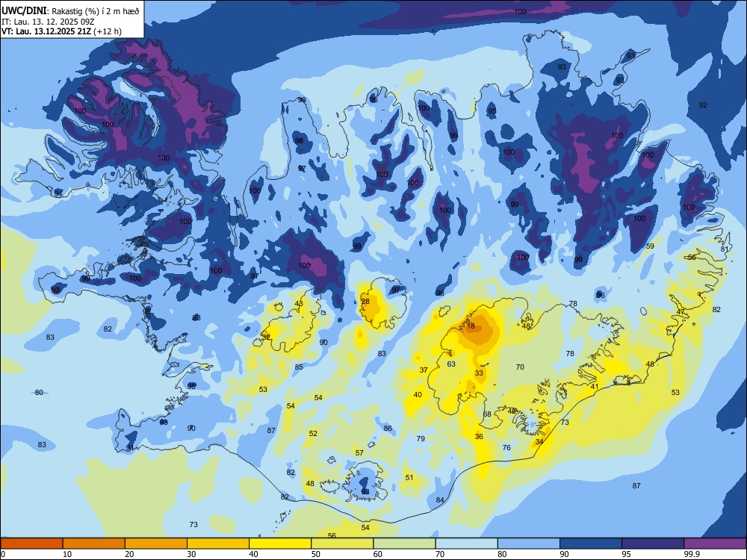Click the '76' value on the map
Image resolution: width=747 pixels, height=560 pixels.
click(x=506, y=447)
